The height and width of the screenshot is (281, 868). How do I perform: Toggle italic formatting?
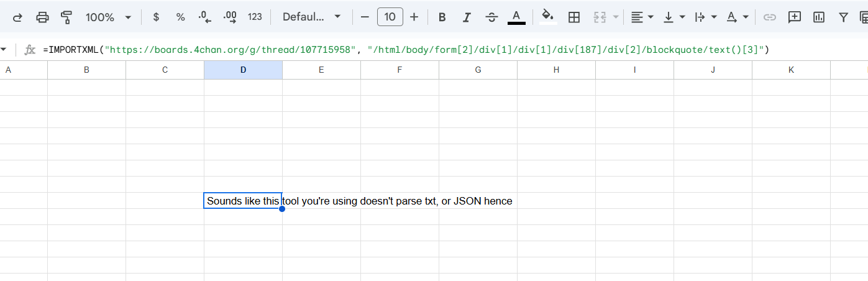coord(467,17)
